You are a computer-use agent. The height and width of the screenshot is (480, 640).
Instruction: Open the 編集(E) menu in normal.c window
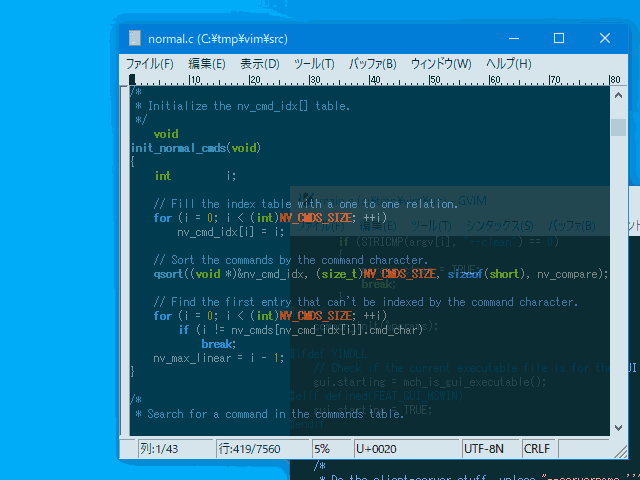tap(207, 64)
